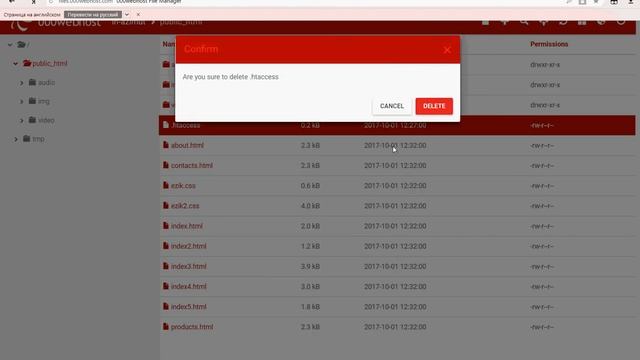Expand the audio folder arrow
This screenshot has width=640, height=360.
click(x=22, y=83)
